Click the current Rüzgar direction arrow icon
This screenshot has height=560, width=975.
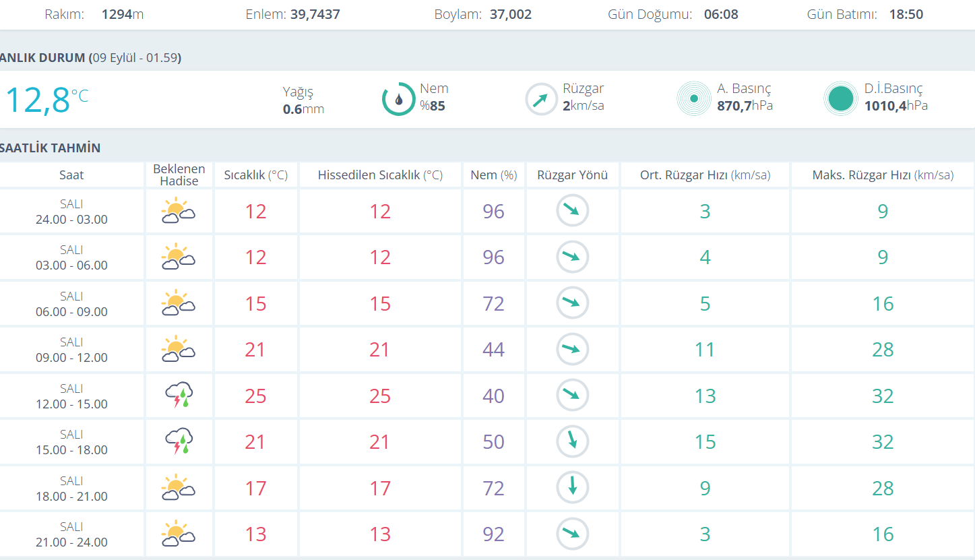pos(541,99)
